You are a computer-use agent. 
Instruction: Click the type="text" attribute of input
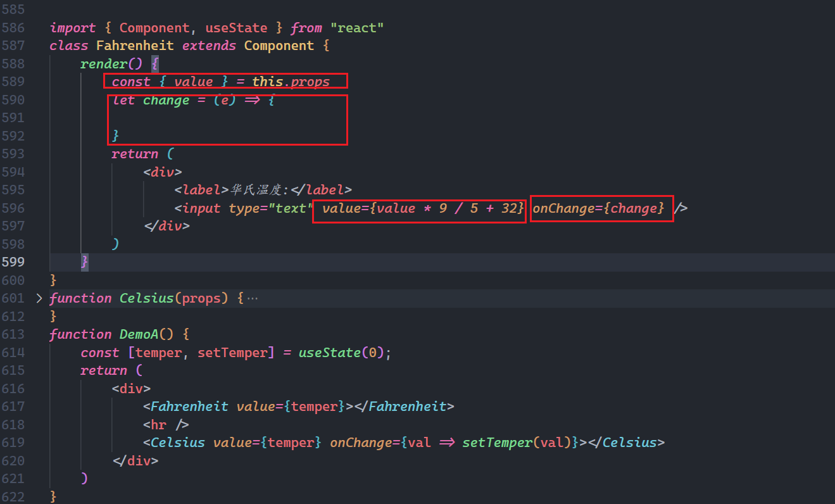[271, 208]
